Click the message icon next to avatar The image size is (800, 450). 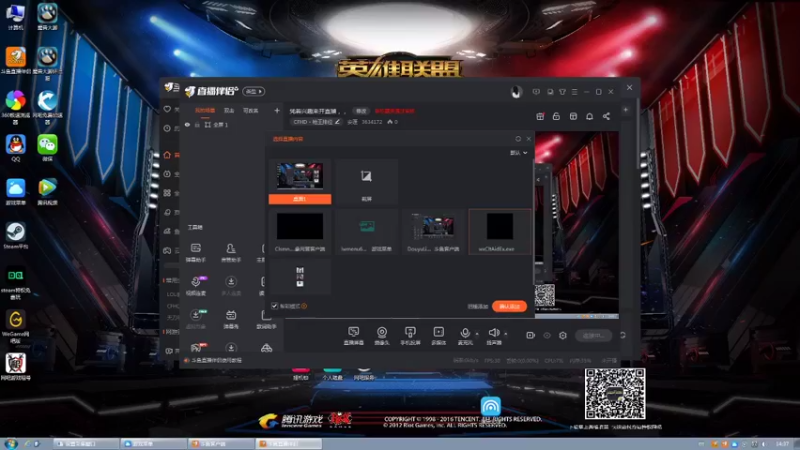(x=536, y=92)
